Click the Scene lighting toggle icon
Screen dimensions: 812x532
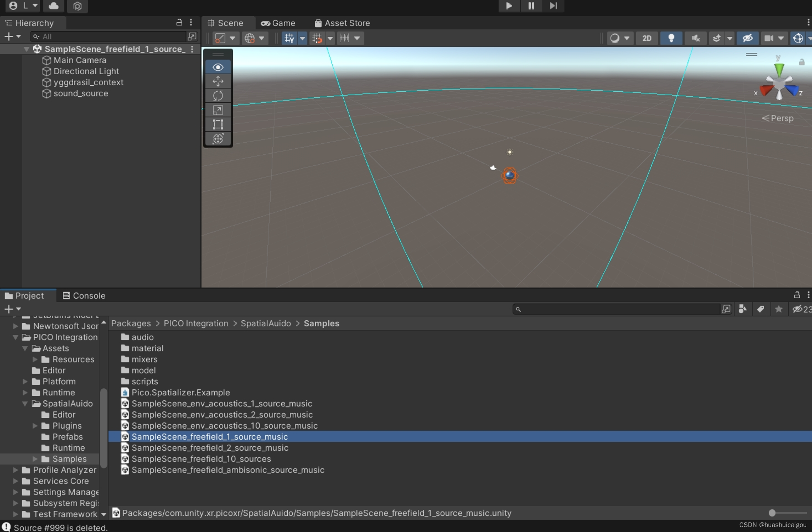tap(671, 39)
